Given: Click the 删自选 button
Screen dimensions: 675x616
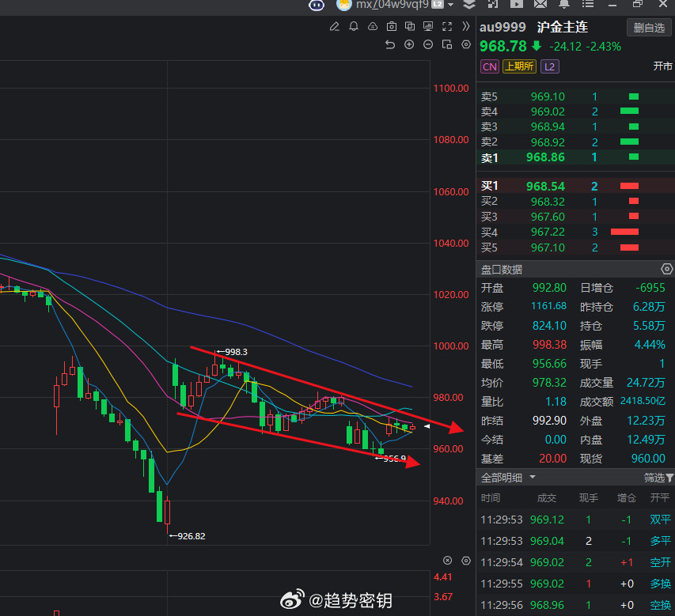Looking at the screenshot, I should [649, 28].
